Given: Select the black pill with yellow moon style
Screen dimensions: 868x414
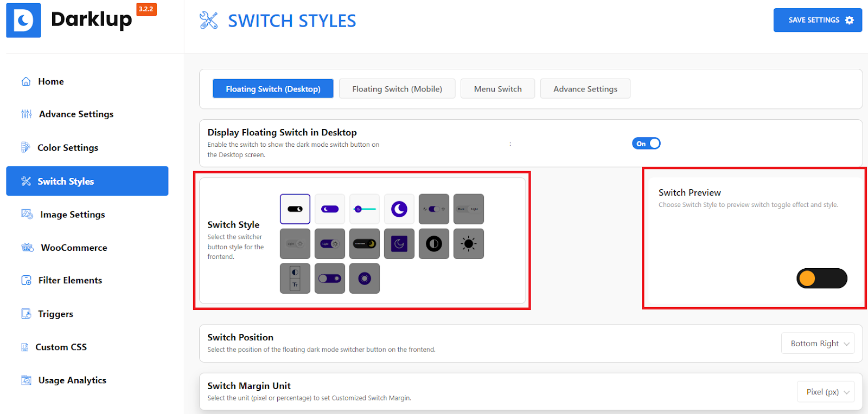Looking at the screenshot, I should 365,244.
